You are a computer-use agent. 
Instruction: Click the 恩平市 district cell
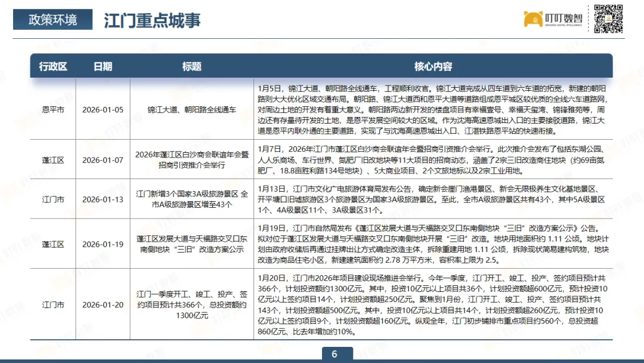[53, 110]
